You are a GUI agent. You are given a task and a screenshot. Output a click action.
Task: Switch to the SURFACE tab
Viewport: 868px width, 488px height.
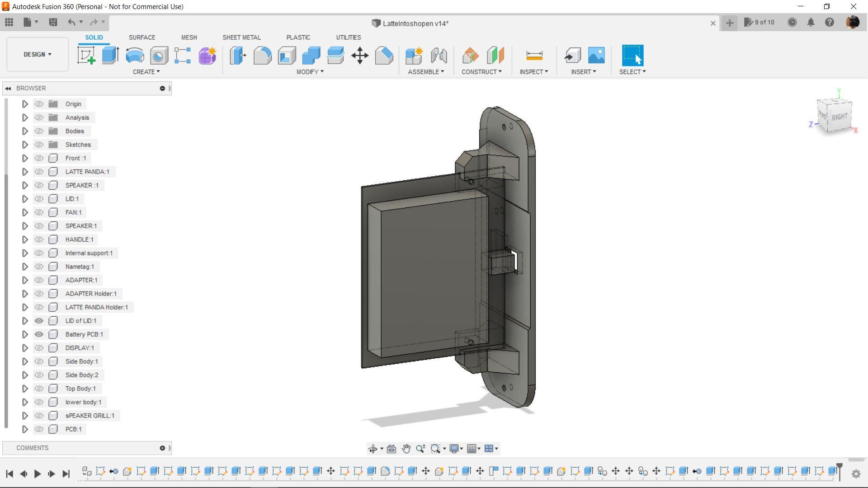coord(142,38)
